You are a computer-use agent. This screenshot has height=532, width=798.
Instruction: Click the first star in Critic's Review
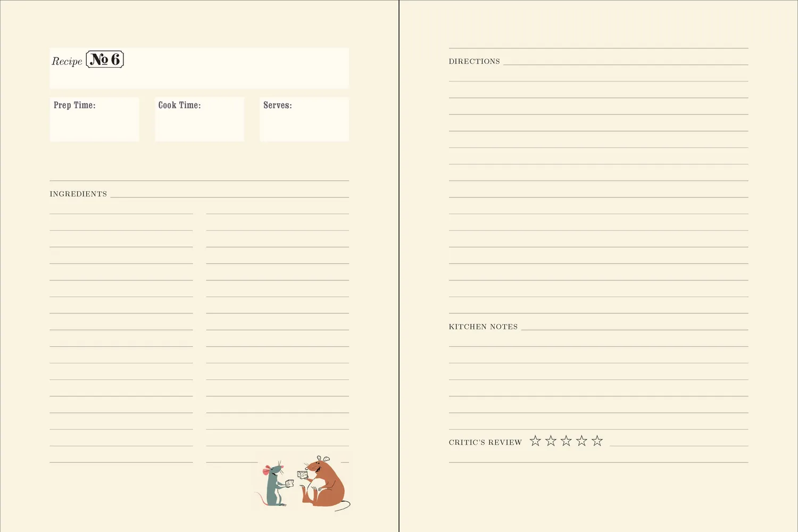point(535,440)
